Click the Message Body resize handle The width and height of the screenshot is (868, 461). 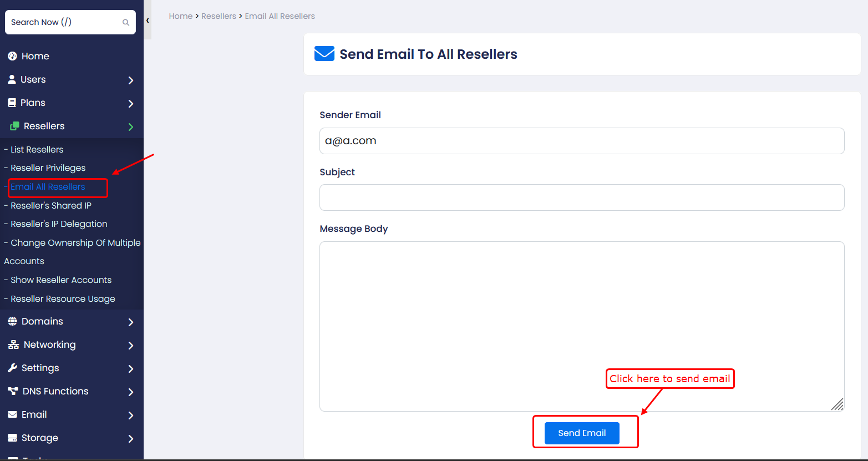click(837, 404)
